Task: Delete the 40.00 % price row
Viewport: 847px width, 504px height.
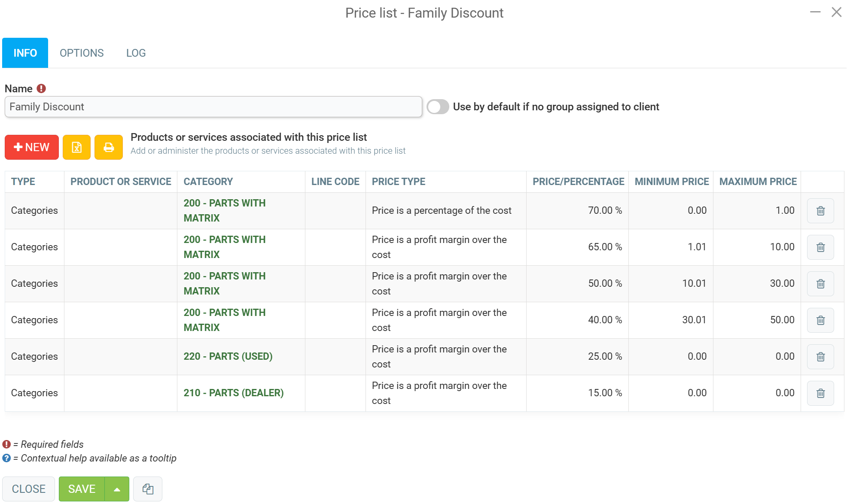Action: click(820, 320)
